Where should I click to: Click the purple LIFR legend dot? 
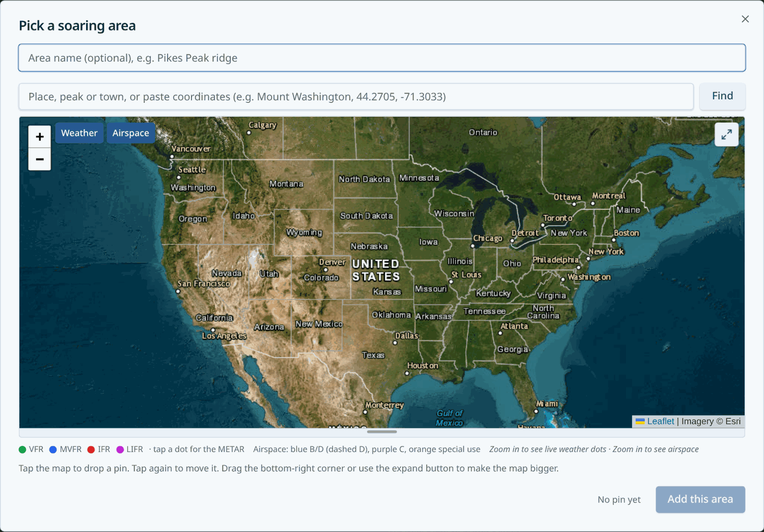click(x=120, y=450)
